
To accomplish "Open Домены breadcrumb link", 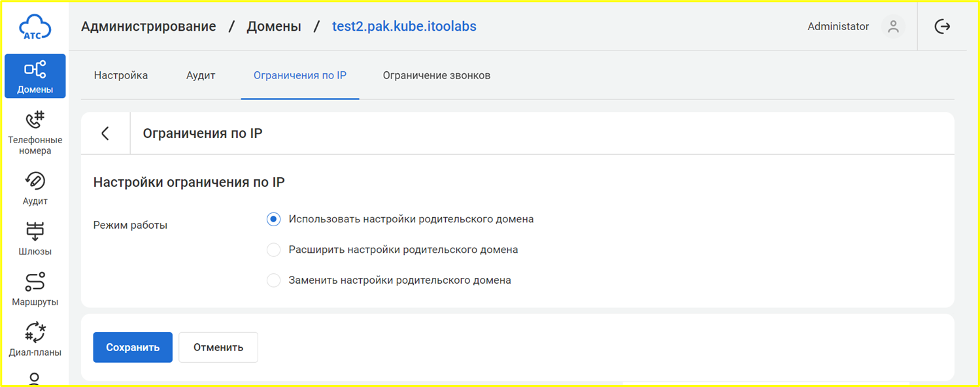I will [x=273, y=27].
